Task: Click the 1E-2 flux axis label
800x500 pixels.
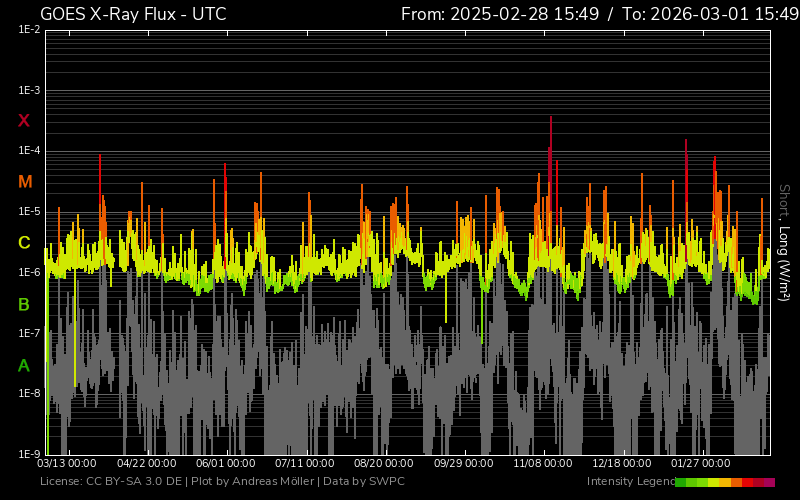Action: pos(28,30)
